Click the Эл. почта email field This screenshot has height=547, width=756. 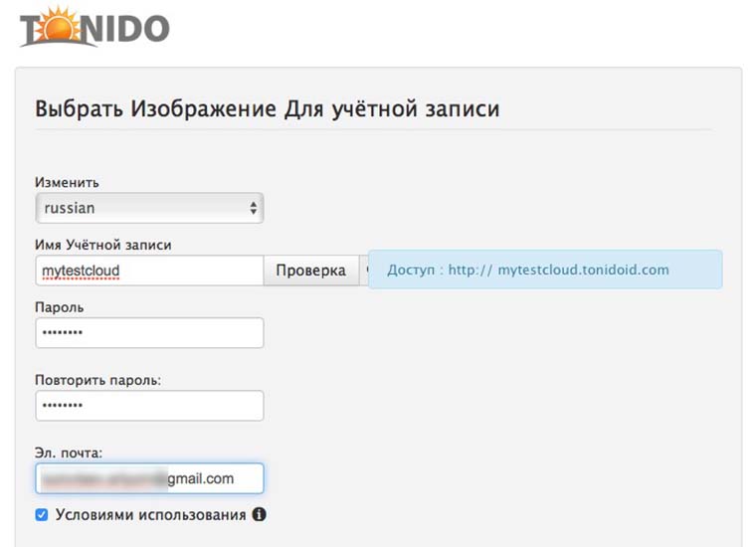point(149,478)
